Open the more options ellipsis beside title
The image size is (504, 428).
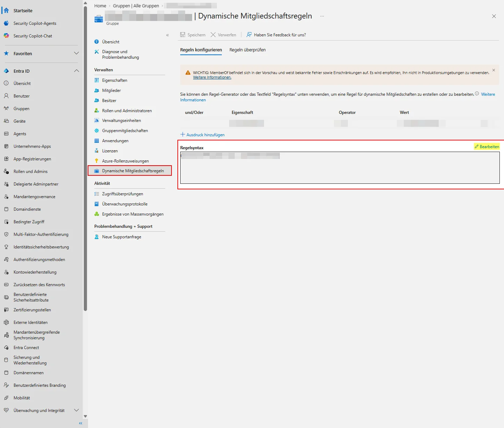322,16
